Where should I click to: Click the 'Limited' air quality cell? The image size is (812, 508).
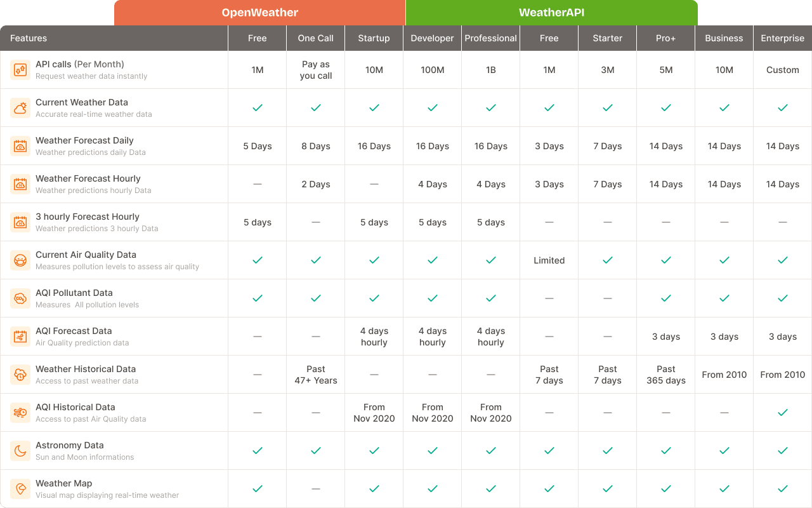549,260
